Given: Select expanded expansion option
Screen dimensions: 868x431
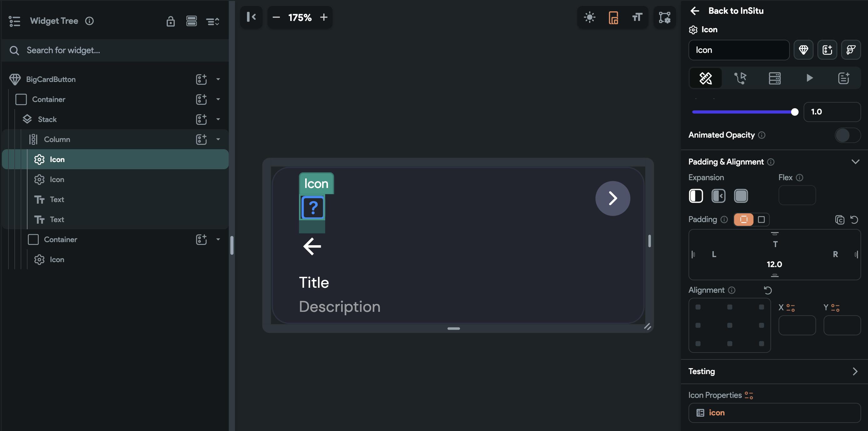Looking at the screenshot, I should (741, 196).
